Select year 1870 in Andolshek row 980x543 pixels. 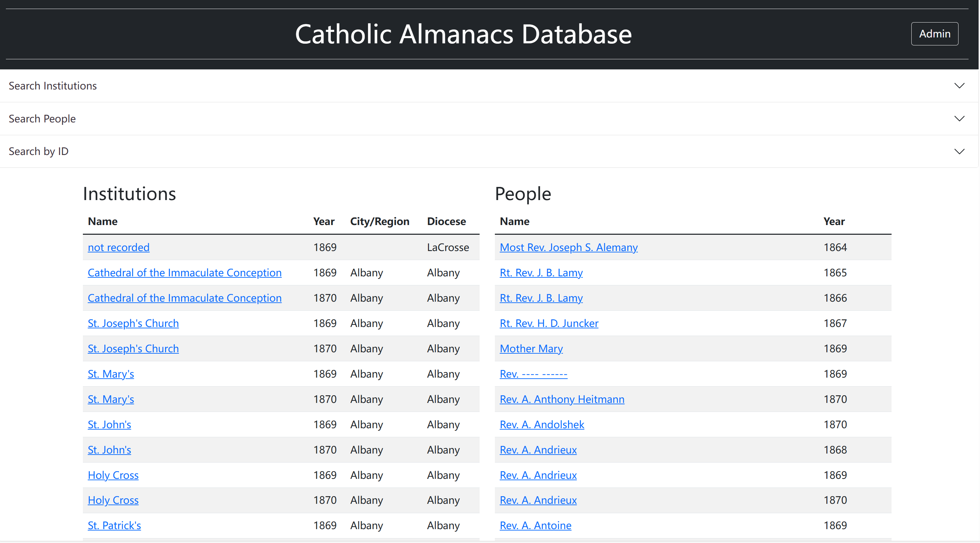pyautogui.click(x=835, y=424)
